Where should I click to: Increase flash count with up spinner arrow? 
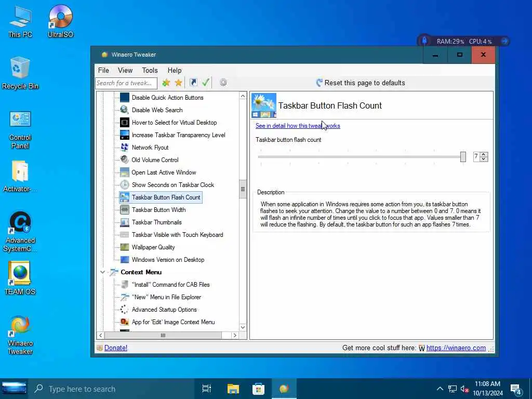(484, 154)
